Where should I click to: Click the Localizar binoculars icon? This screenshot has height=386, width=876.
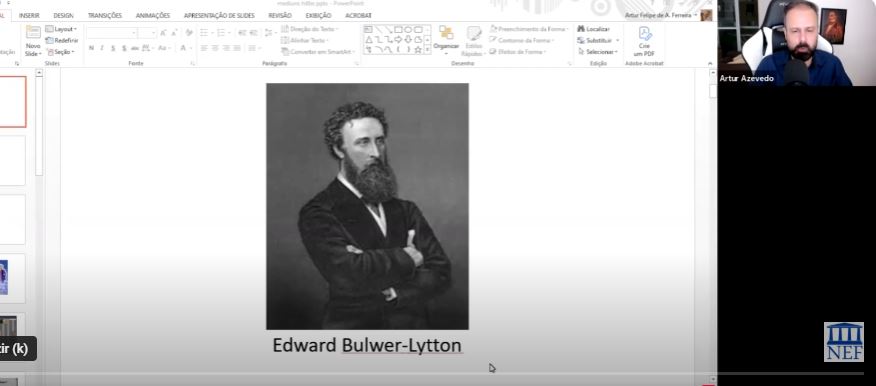pos(581,28)
